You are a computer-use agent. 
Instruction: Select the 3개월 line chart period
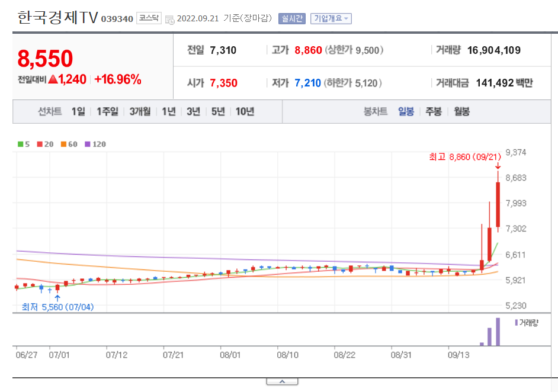[x=140, y=112]
